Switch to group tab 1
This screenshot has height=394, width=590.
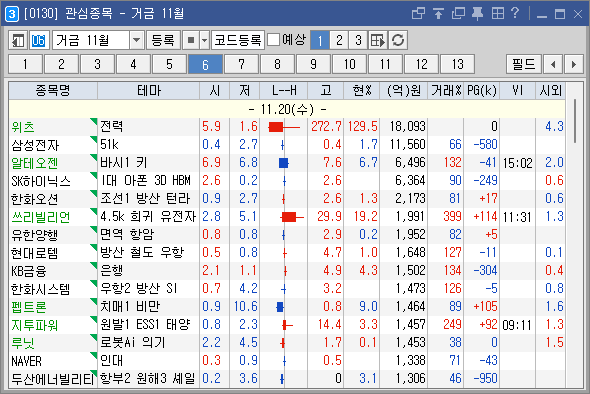(25, 64)
